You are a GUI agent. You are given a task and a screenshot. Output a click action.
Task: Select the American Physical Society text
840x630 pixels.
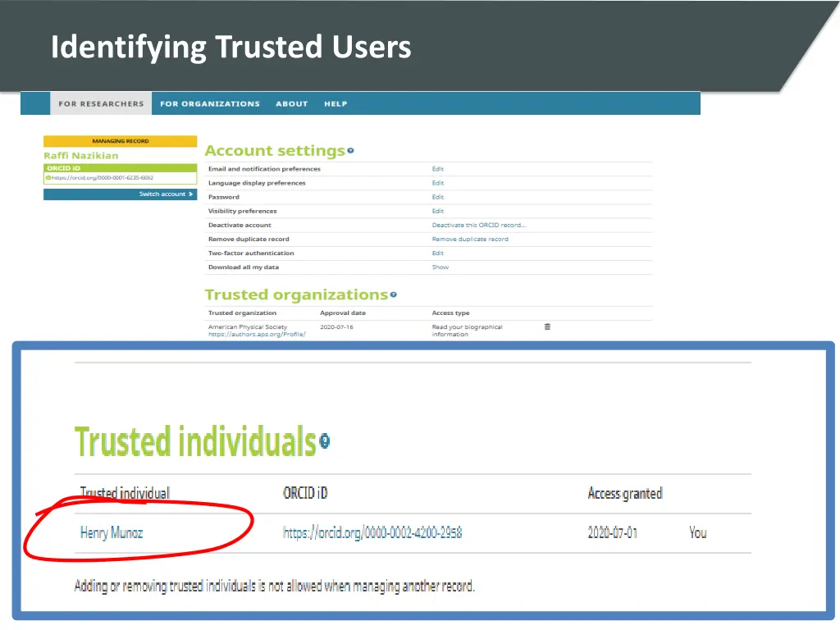(x=248, y=326)
